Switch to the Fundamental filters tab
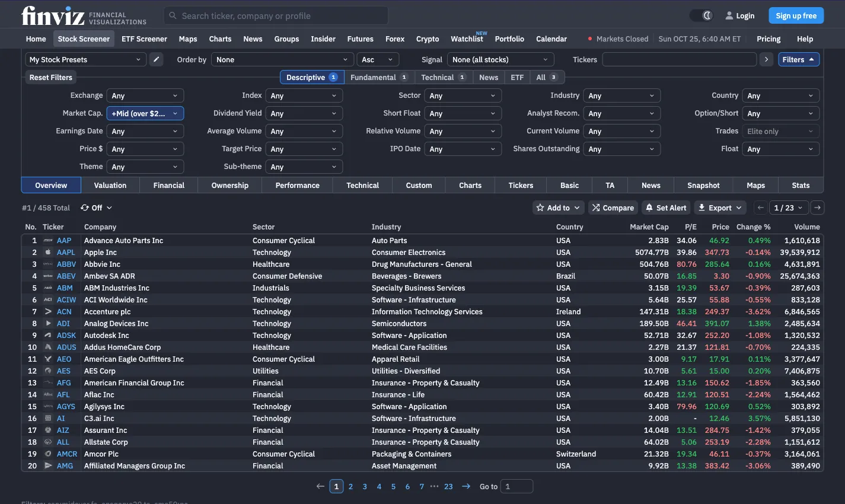The height and width of the screenshot is (504, 845). click(x=379, y=77)
